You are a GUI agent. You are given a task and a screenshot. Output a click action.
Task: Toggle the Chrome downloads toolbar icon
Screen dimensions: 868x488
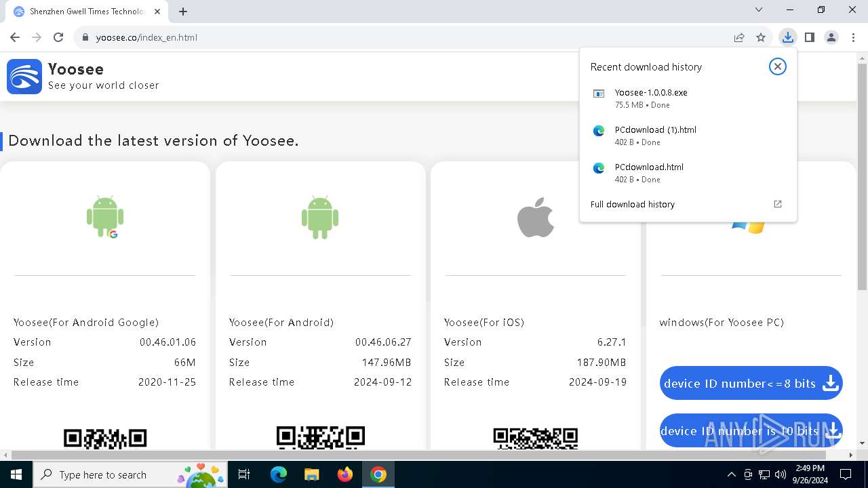pos(787,37)
